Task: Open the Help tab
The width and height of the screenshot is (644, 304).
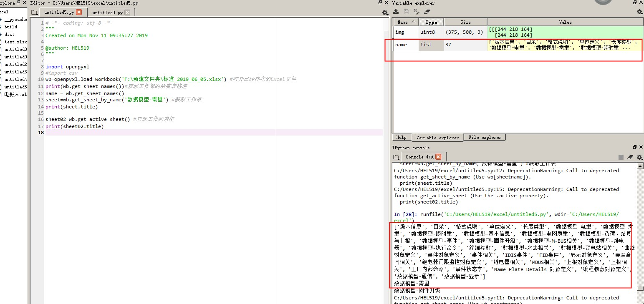Action: tap(402, 137)
